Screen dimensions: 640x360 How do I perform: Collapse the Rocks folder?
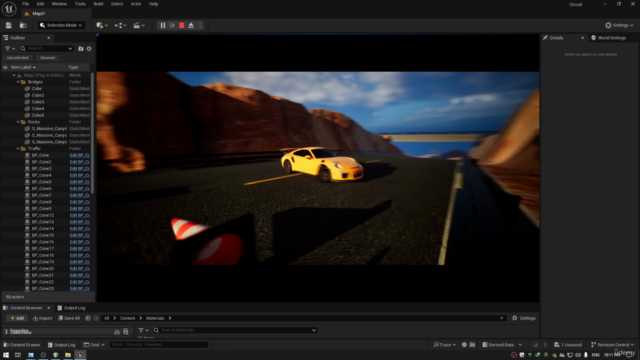(18, 122)
